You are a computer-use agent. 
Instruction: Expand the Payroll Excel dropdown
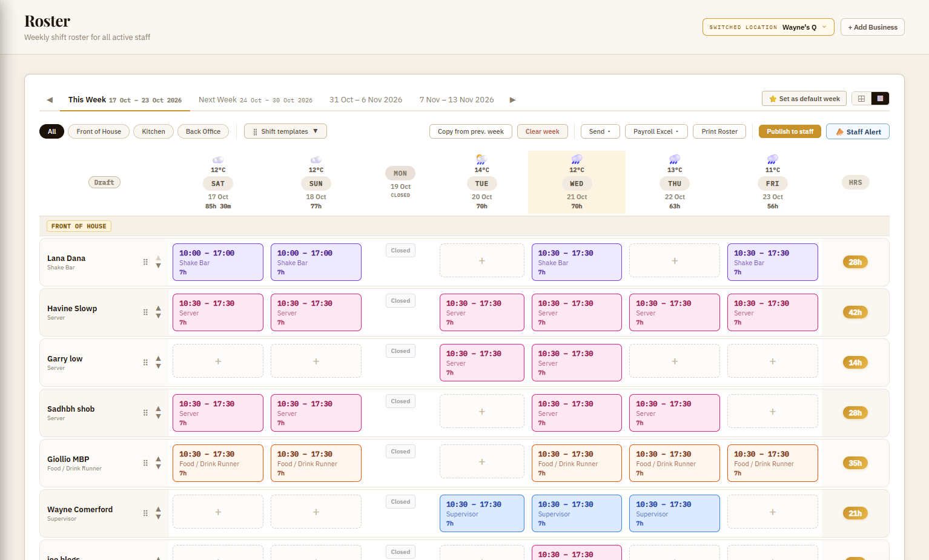coord(656,131)
